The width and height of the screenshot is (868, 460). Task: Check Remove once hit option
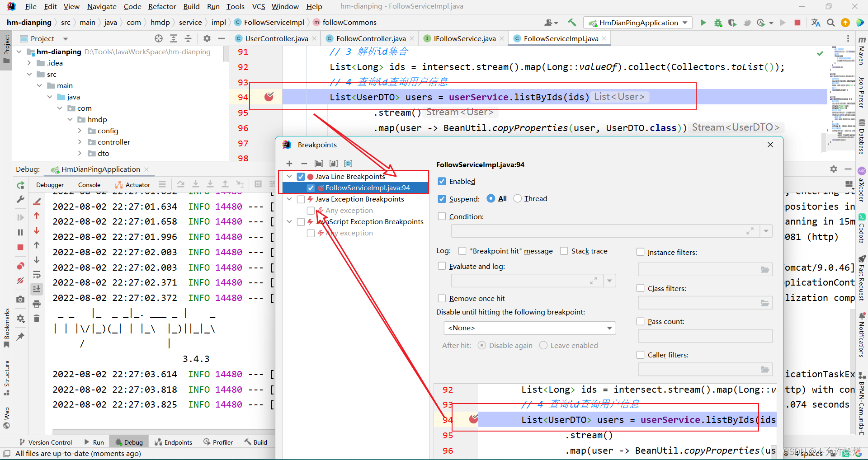(442, 298)
